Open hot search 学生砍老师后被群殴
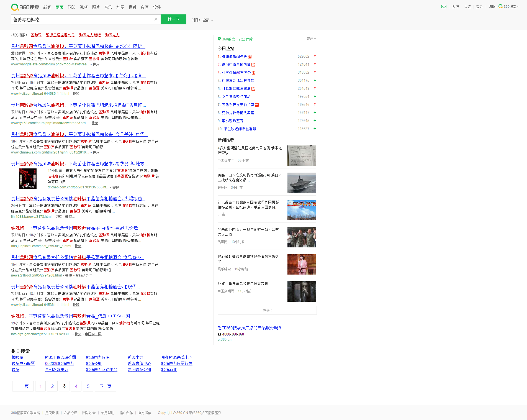This screenshot has height=420, width=527. (240, 129)
